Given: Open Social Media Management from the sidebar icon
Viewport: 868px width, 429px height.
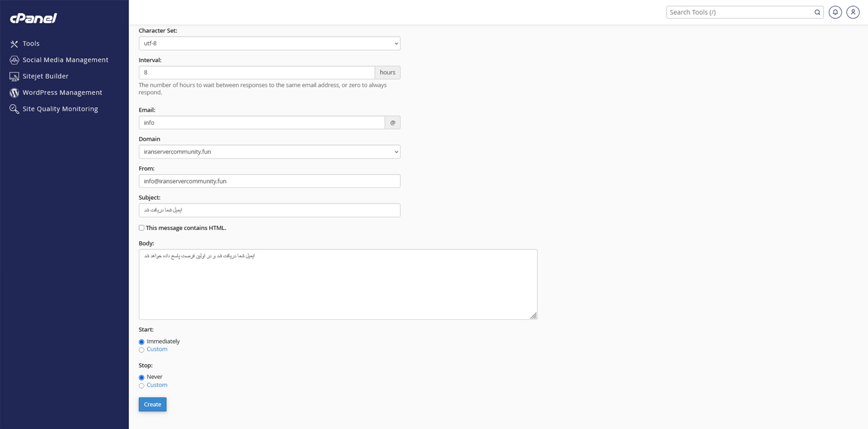Looking at the screenshot, I should [x=14, y=60].
